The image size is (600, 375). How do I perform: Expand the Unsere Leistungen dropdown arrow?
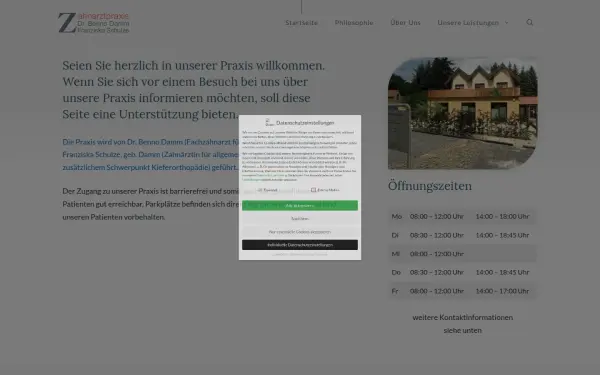(x=507, y=23)
